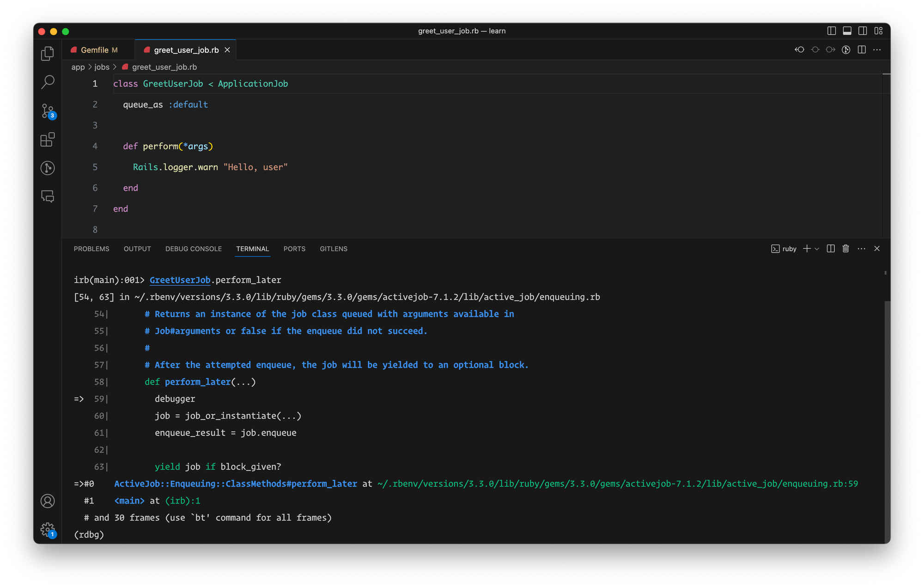Toggle primary side bar layout icon

pyautogui.click(x=832, y=31)
